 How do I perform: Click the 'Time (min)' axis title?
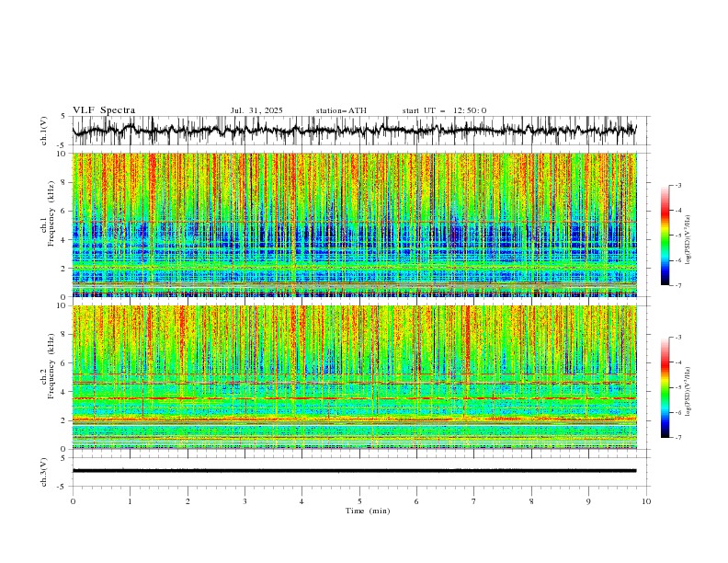368,511
